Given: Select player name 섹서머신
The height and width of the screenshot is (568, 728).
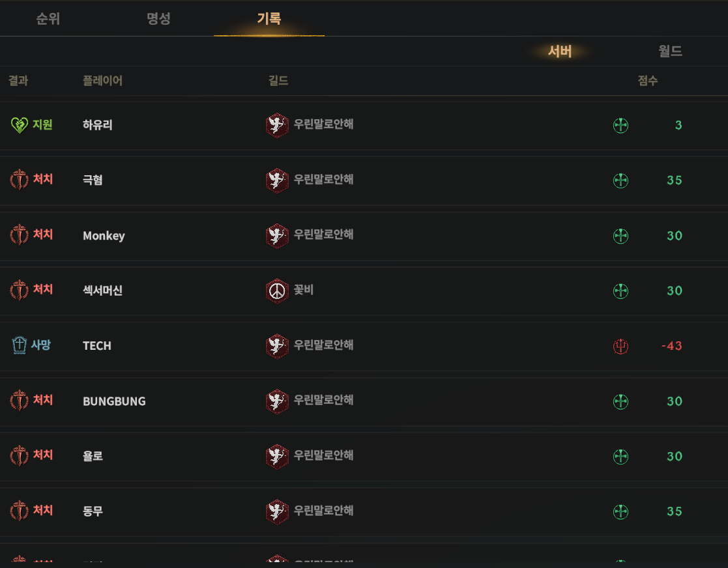Looking at the screenshot, I should 102,291.
